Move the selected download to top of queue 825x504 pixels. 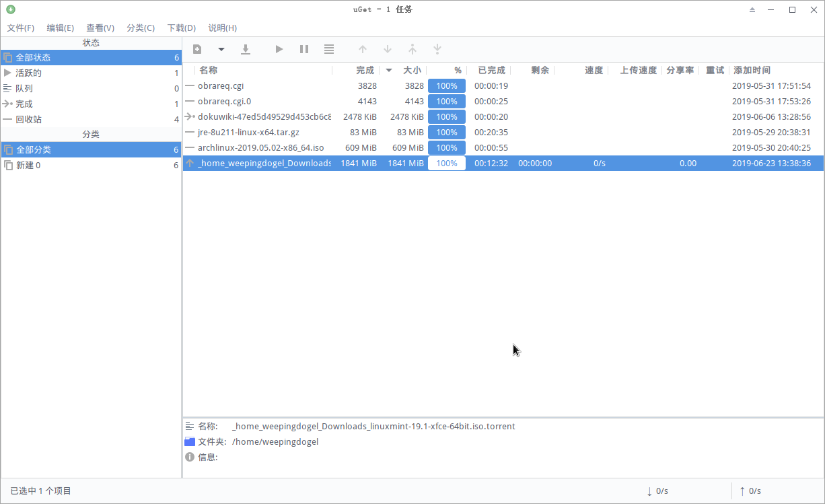coord(413,48)
